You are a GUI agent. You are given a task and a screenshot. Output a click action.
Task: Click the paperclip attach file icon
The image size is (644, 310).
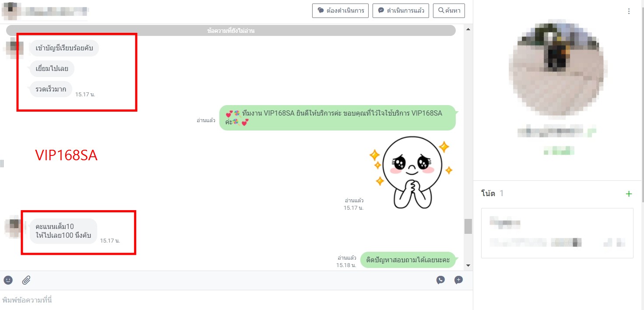click(x=26, y=280)
